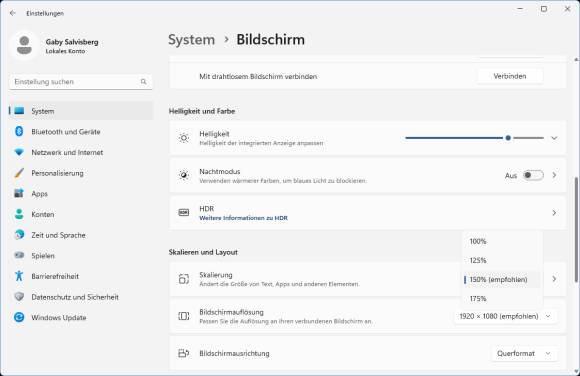Click the Bildschirm page title
Screen dimensions: 580x376
(x=270, y=40)
